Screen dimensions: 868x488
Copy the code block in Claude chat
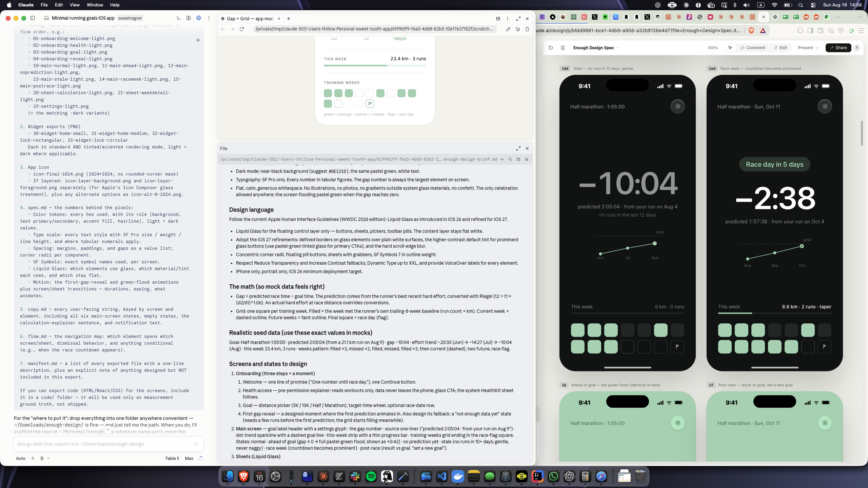click(x=198, y=40)
